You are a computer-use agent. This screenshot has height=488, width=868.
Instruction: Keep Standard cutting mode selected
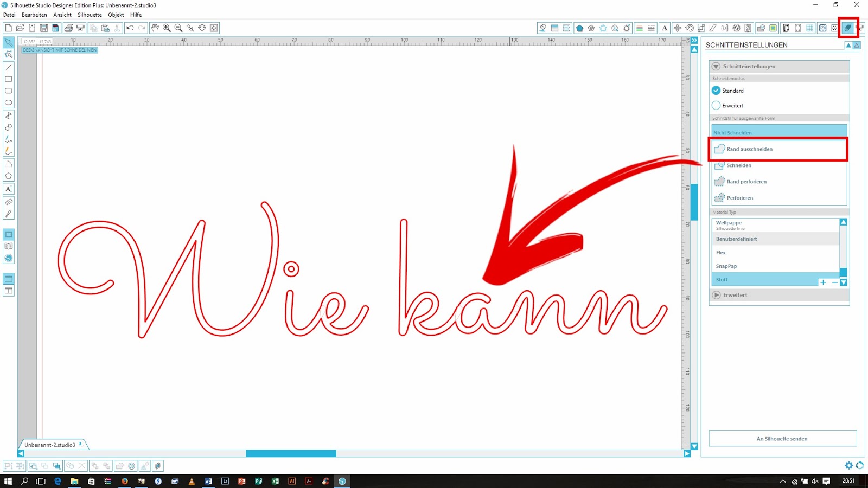coord(717,91)
